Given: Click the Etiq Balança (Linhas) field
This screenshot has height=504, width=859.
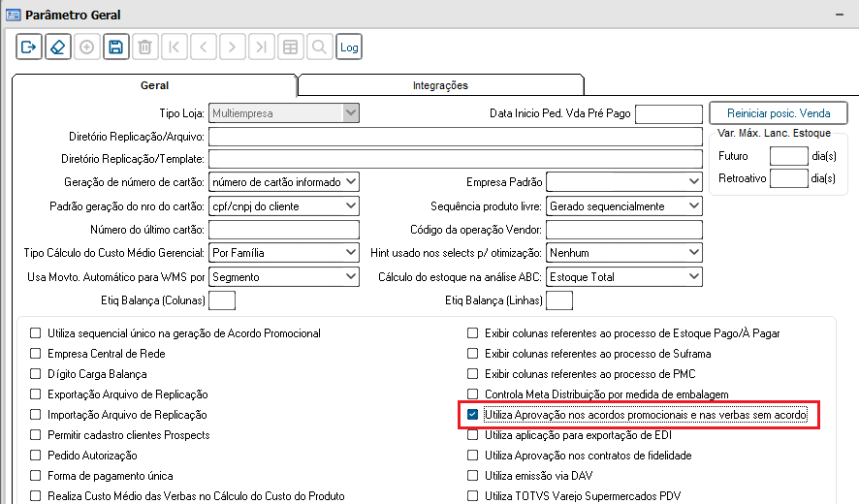Looking at the screenshot, I should coord(559,300).
